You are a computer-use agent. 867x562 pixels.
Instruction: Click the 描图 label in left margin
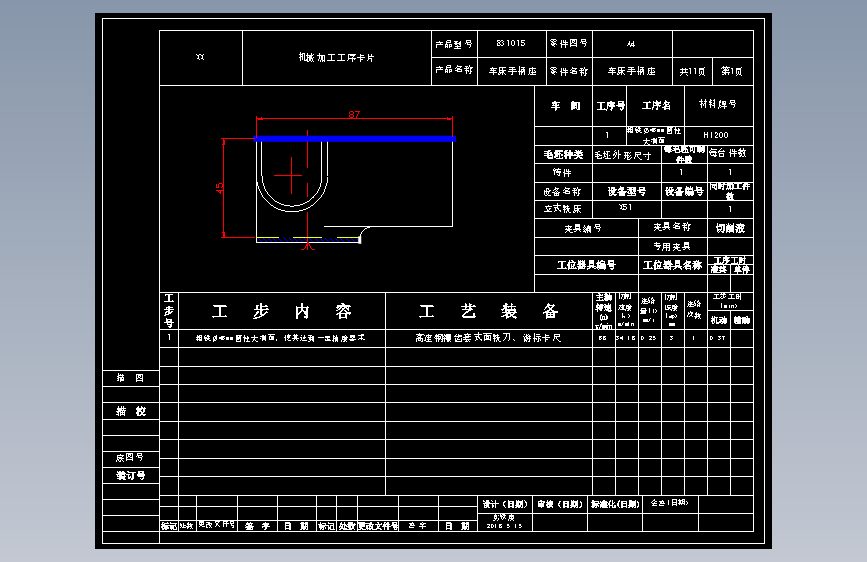[x=130, y=378]
